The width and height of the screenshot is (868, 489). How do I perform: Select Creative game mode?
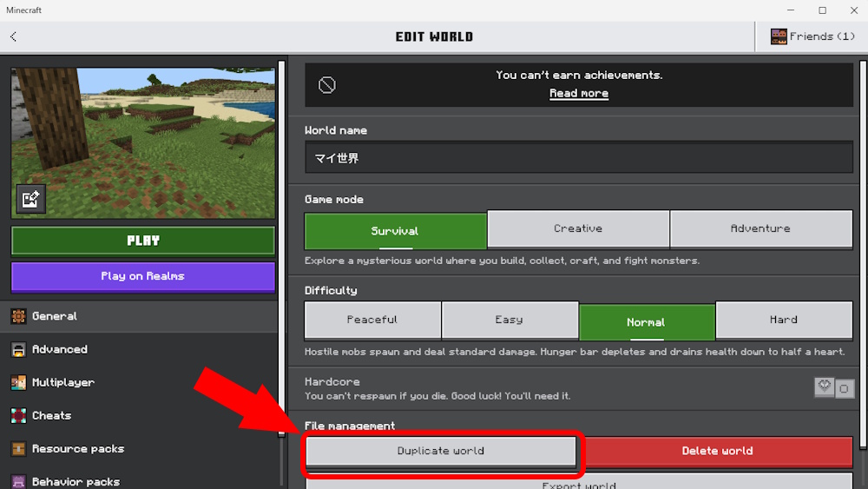(x=578, y=228)
